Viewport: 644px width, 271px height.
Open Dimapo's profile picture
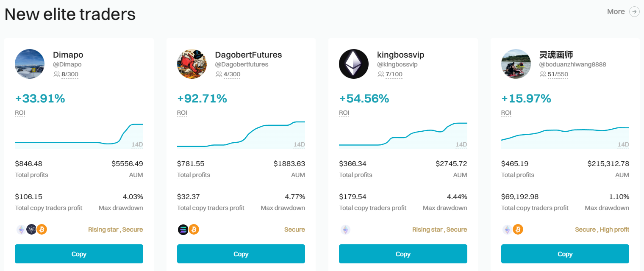[30, 64]
